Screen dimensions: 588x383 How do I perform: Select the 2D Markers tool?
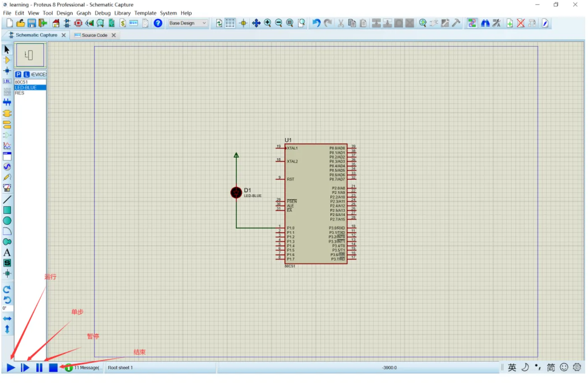(7, 274)
